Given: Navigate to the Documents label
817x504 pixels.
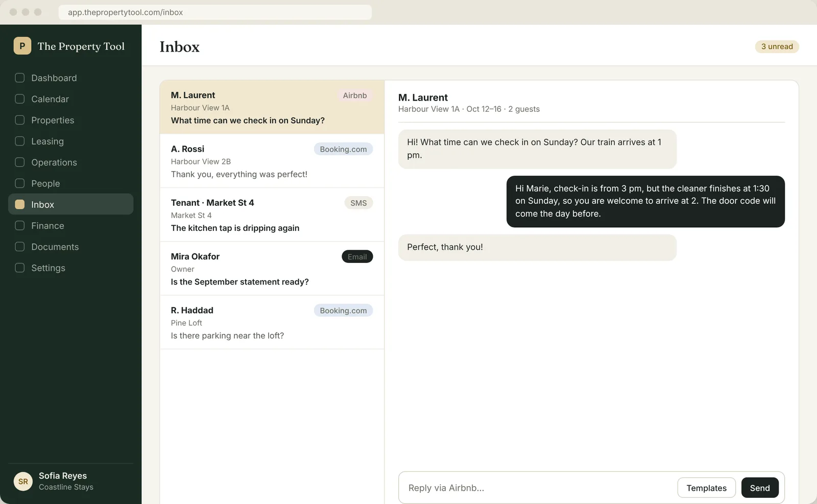Looking at the screenshot, I should 55,247.
